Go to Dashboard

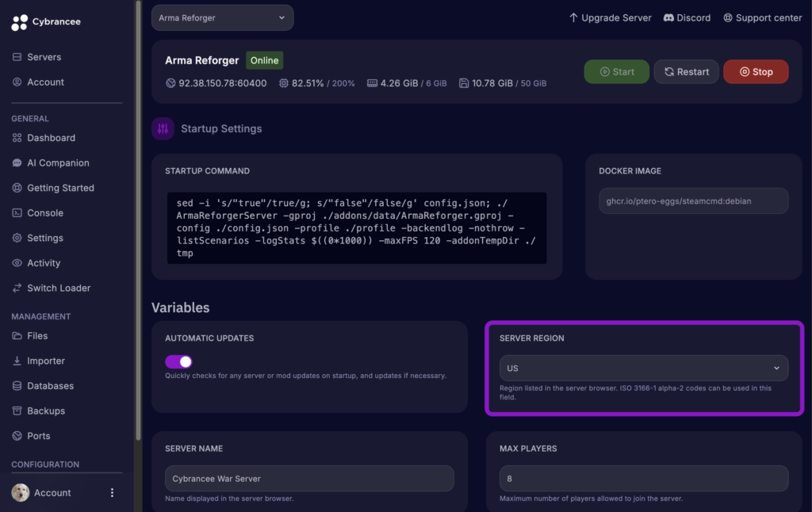point(51,138)
